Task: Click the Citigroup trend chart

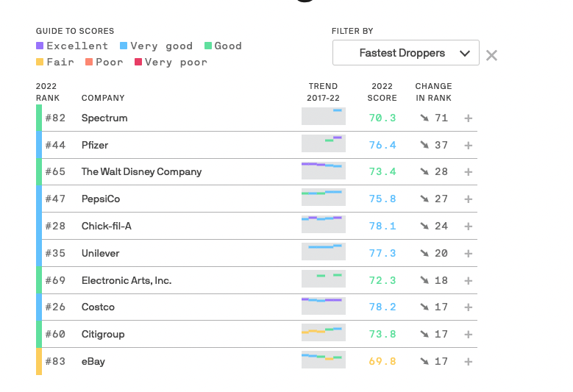Action: tap(323, 334)
